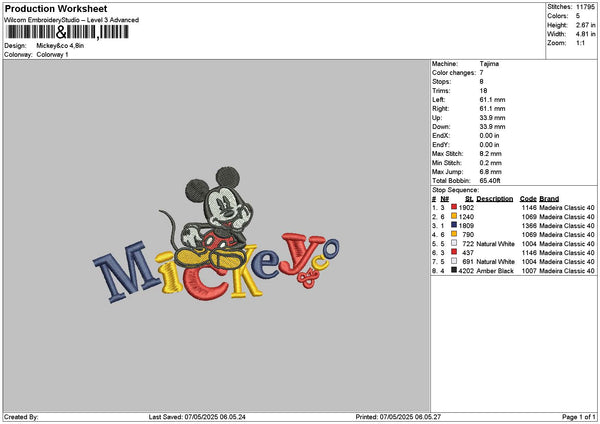The height and width of the screenshot is (424, 600).
Task: Click the Zoom value 1:1
Action: coord(580,43)
